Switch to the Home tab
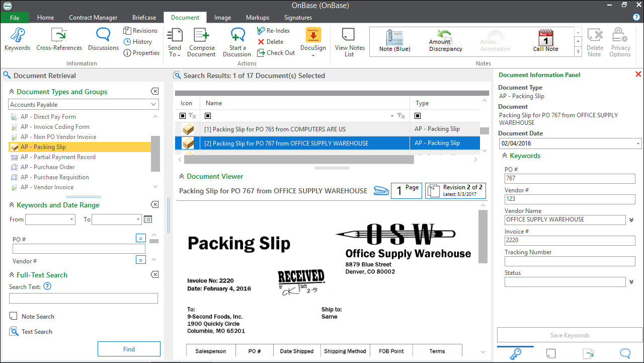The height and width of the screenshot is (363, 644). 45,18
